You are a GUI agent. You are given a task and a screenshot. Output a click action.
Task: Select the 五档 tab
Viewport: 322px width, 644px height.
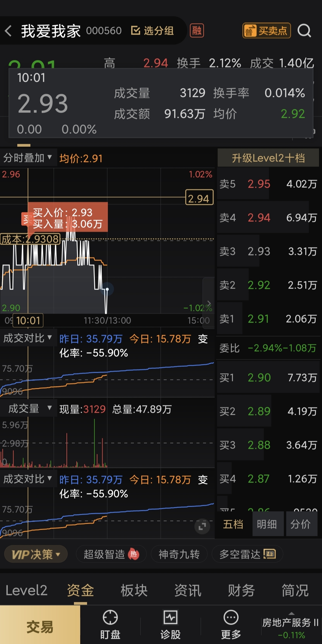tap(233, 524)
